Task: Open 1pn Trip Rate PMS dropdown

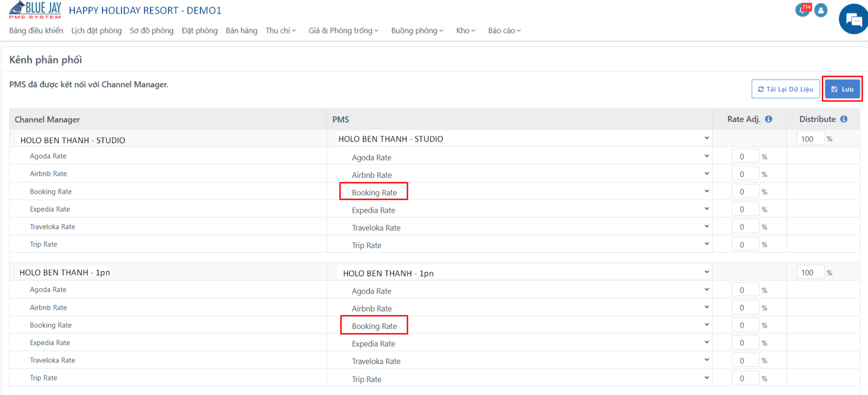Action: tap(524, 378)
